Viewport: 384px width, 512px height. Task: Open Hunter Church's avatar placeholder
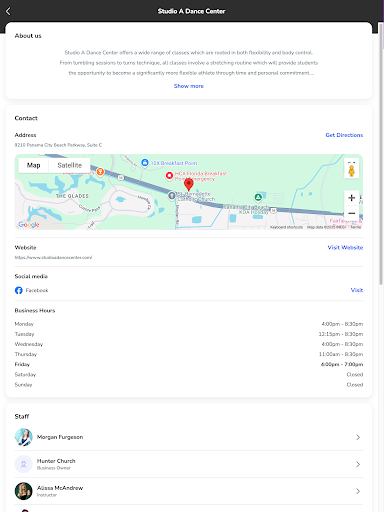pyautogui.click(x=24, y=464)
